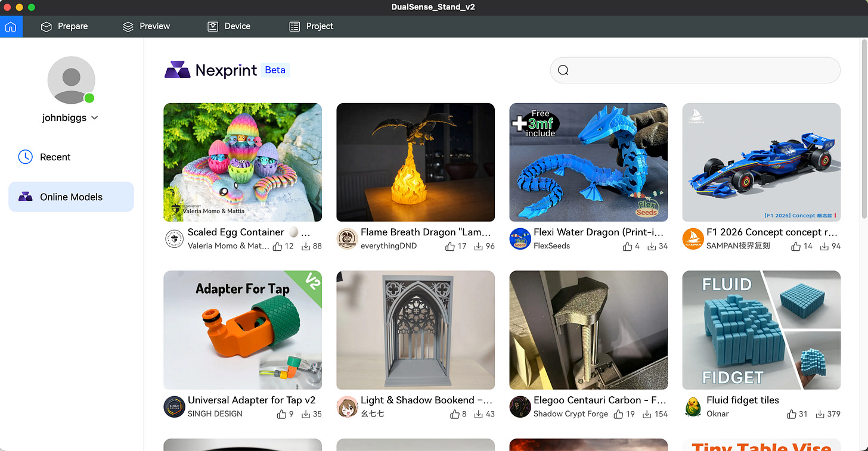Screen dimensions: 868x451
Task: Click the Beta badge
Action: 275,70
